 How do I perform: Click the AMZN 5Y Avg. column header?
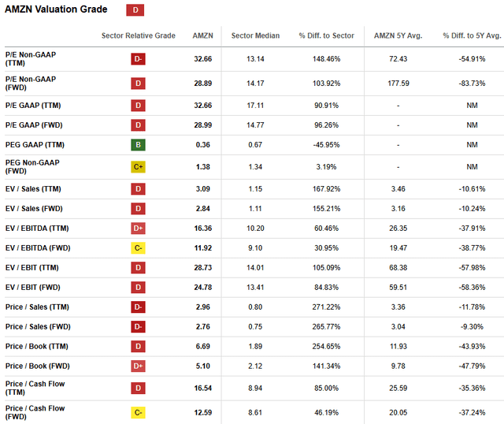tap(398, 35)
